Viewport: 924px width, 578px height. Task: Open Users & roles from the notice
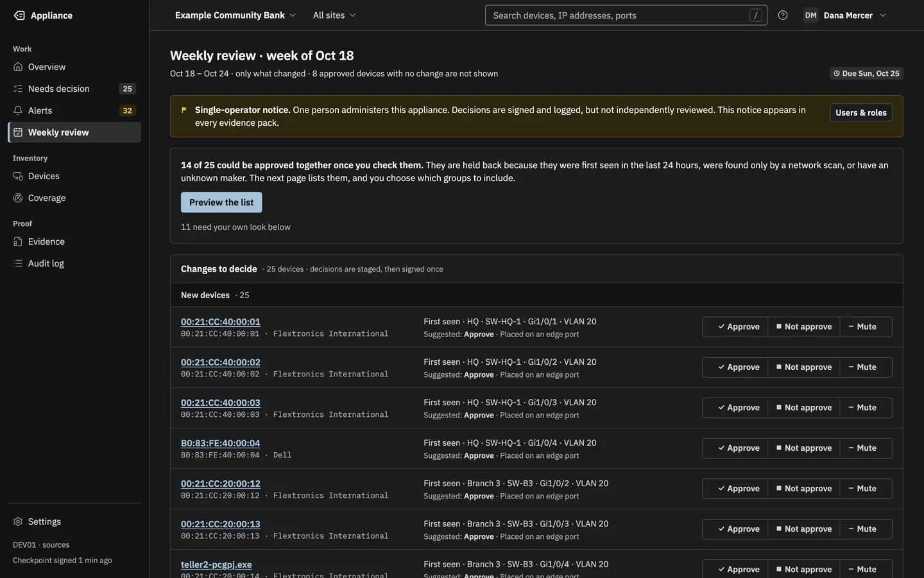[861, 112]
